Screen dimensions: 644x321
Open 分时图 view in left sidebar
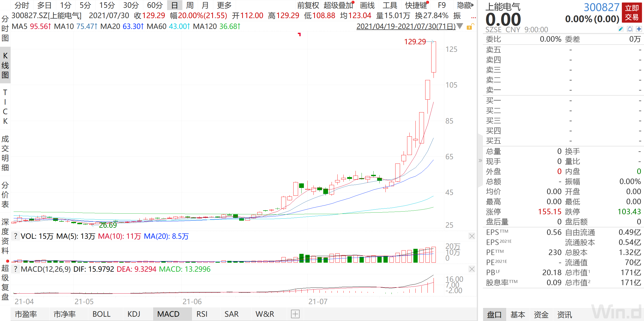coord(5,28)
